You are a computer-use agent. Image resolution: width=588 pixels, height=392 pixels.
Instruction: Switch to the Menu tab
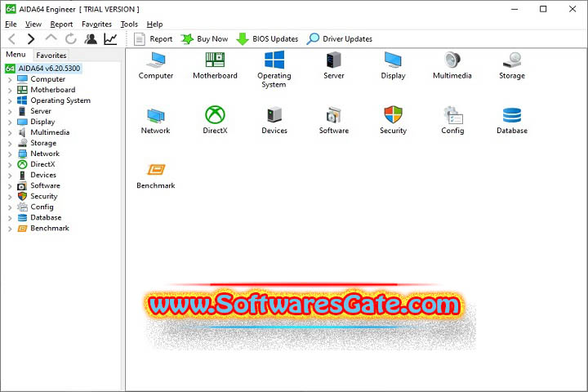(x=16, y=55)
